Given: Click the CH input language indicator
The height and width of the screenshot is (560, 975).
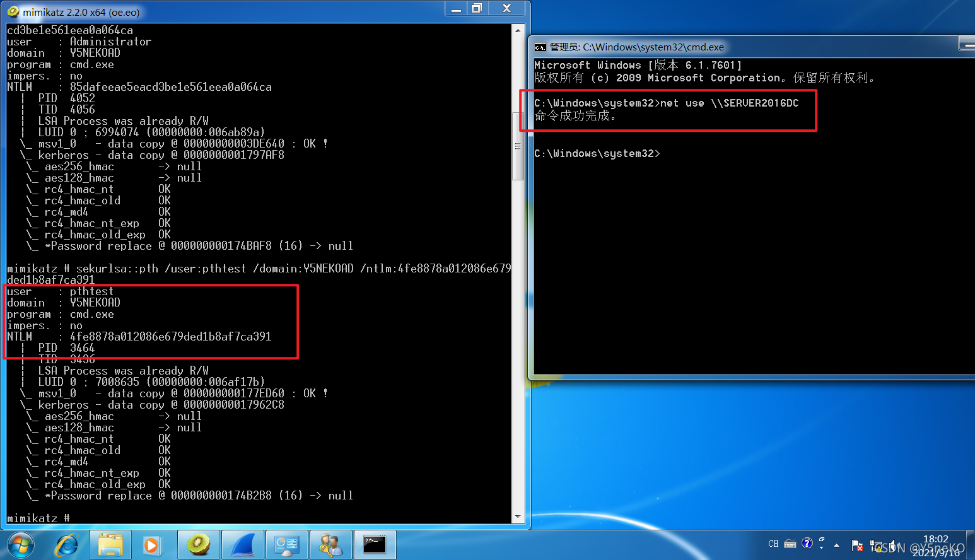Looking at the screenshot, I should click(x=773, y=544).
